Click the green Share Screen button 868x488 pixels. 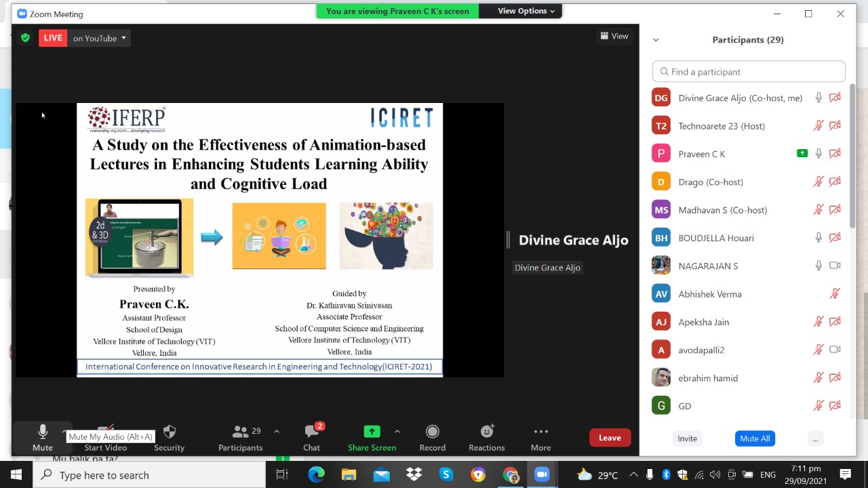pos(372,437)
